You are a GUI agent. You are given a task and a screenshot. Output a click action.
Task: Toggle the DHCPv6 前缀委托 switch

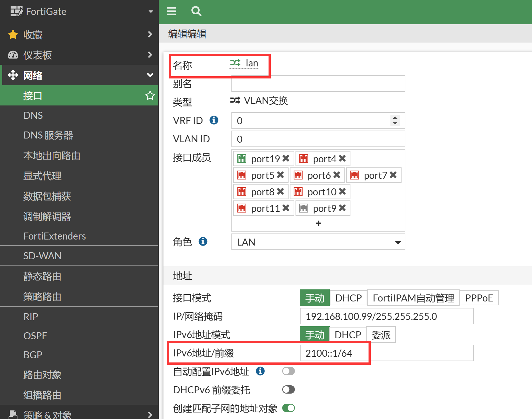(288, 389)
